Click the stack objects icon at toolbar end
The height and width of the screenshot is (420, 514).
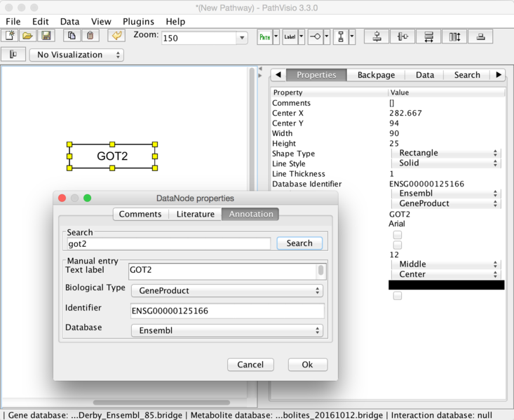click(x=480, y=36)
